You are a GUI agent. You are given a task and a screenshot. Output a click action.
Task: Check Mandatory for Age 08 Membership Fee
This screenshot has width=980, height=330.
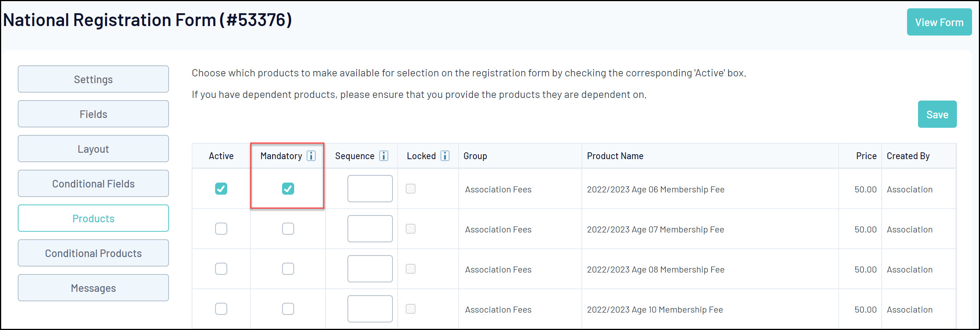tap(288, 269)
